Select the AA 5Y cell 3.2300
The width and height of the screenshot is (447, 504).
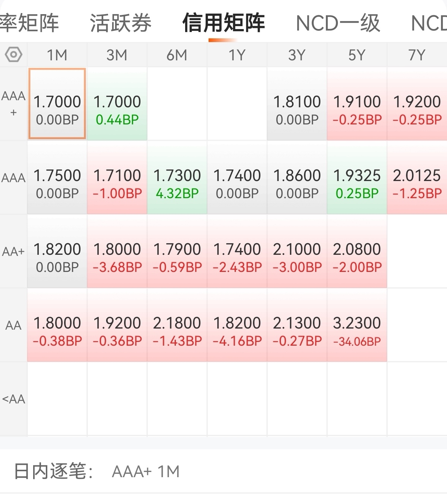(357, 325)
